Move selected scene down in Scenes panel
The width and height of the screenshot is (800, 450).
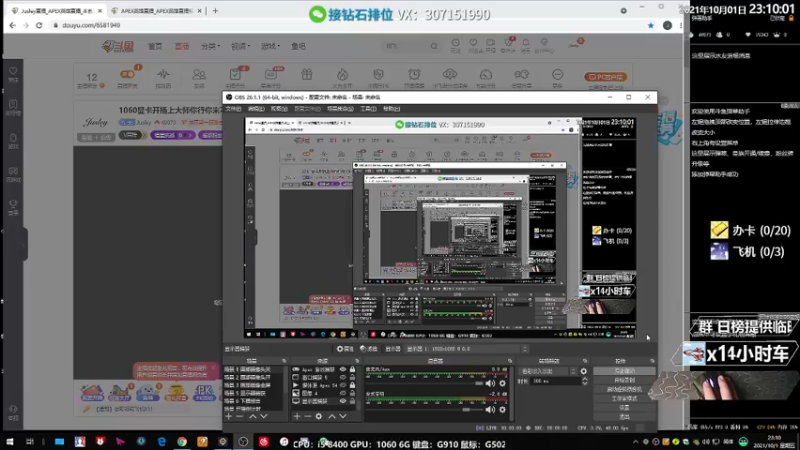coord(264,416)
